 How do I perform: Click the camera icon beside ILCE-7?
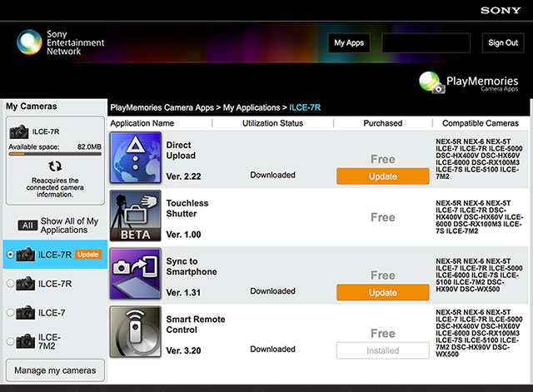coord(26,312)
